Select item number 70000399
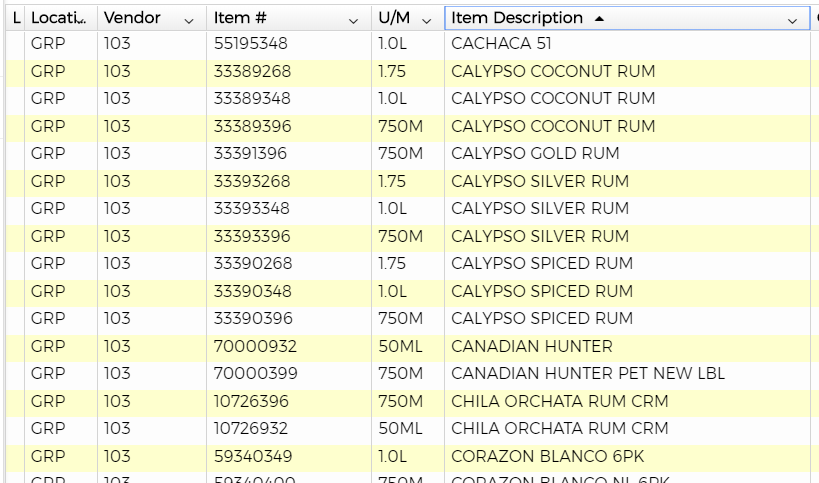 255,373
